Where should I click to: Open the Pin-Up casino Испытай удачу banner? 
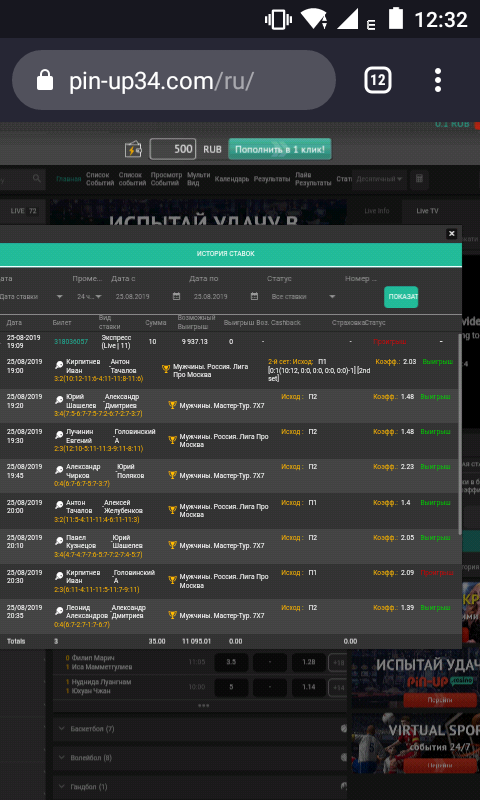click(x=416, y=680)
